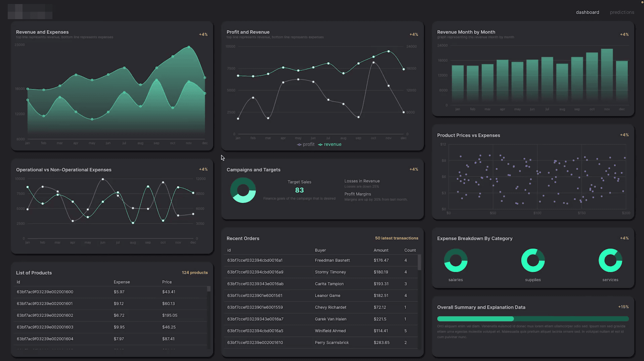644x361 pixels.
Task: Select product row 63bf7ac9f03239e002001600
Action: [x=110, y=292]
